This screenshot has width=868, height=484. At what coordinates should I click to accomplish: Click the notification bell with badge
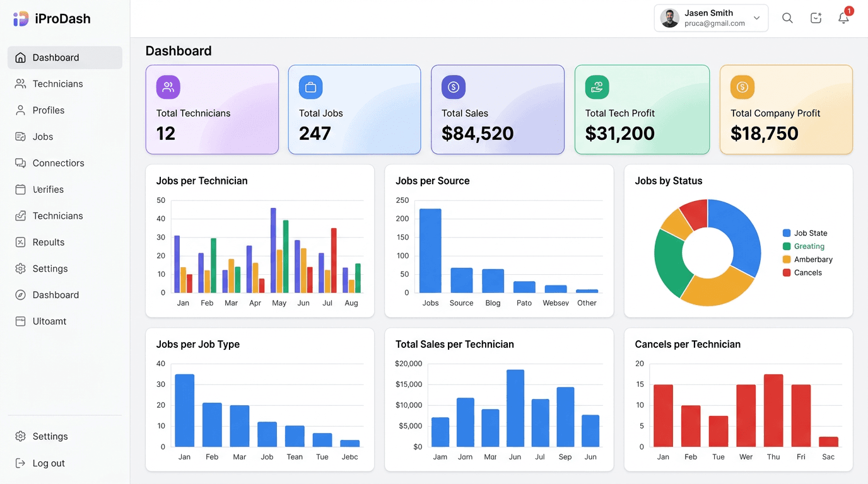coord(843,18)
